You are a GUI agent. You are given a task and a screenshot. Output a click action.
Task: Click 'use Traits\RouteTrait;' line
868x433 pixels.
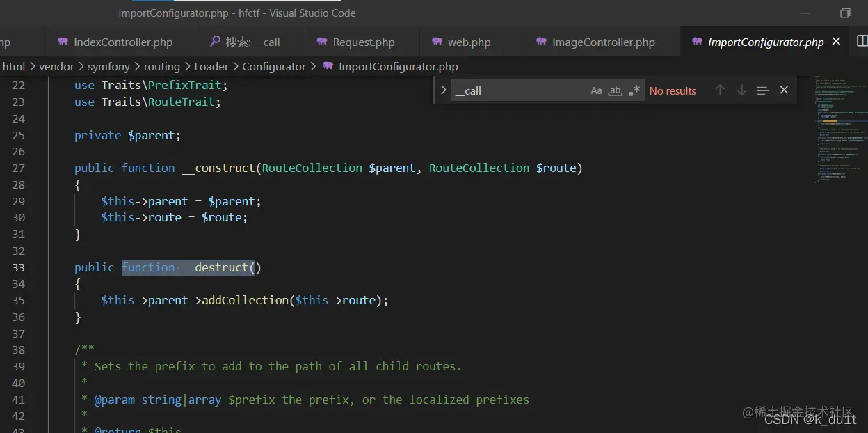tap(147, 102)
